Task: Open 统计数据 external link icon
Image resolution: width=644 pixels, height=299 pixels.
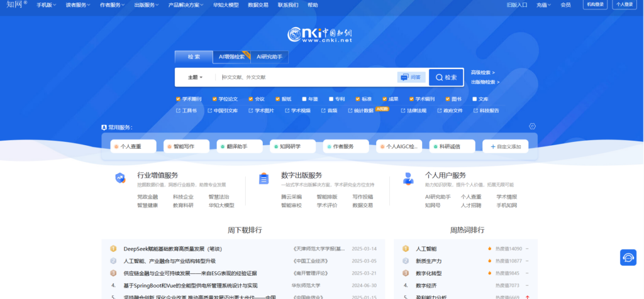Action: coord(350,111)
